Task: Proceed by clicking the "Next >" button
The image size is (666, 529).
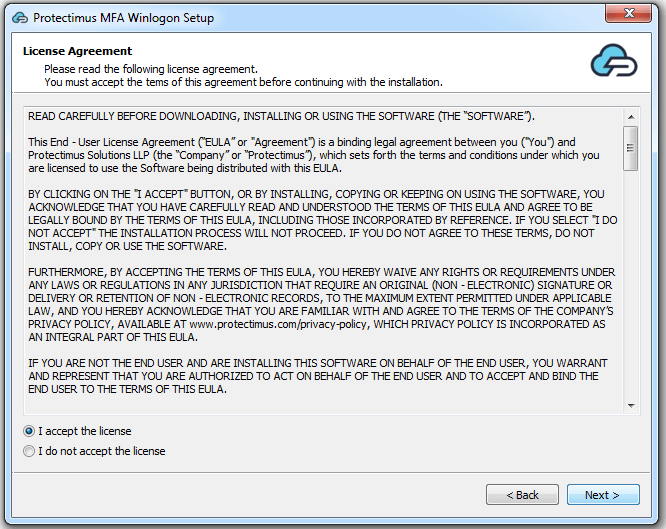Action: [x=603, y=495]
